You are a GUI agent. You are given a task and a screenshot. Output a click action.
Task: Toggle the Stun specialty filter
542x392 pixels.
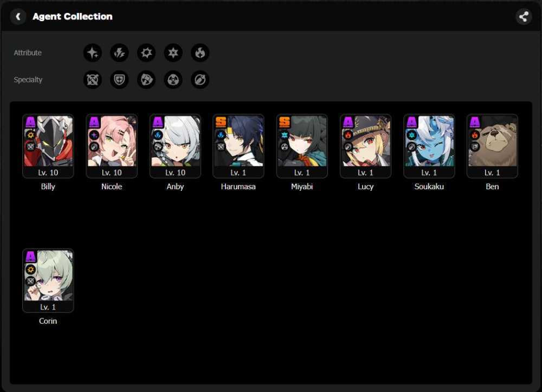[146, 80]
